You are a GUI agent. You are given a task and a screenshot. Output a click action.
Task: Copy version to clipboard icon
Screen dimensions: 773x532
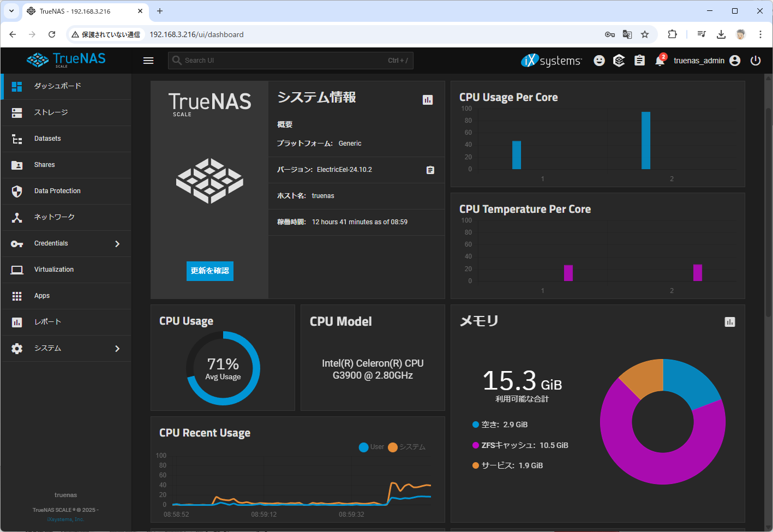point(430,170)
